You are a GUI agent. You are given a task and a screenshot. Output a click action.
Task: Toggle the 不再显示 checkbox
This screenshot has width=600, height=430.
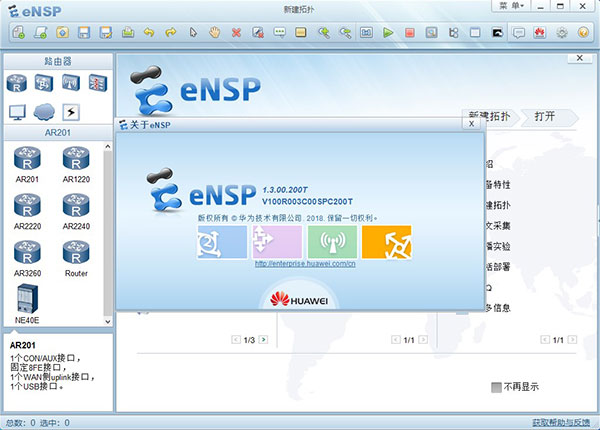point(496,387)
